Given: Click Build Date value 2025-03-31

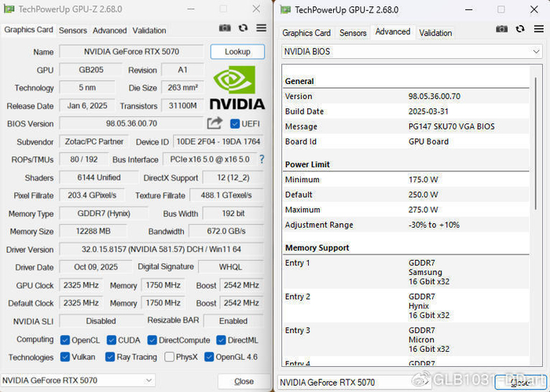Looking at the screenshot, I should tap(428, 112).
